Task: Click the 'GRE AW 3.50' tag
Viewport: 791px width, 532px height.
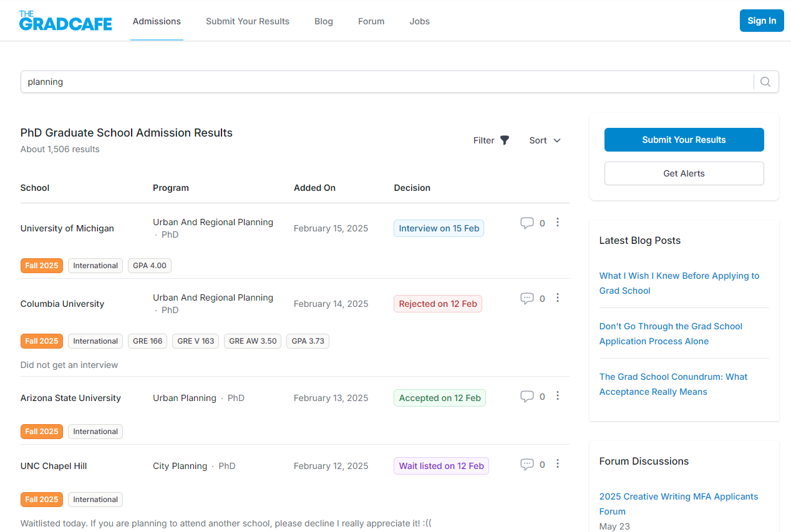Action: coord(253,341)
